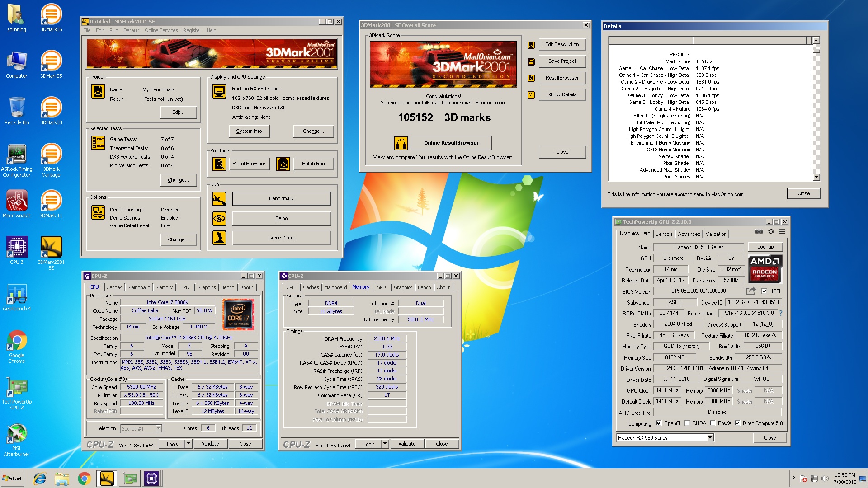
Task: Open CPU Z desktop shortcut
Action: (17, 251)
